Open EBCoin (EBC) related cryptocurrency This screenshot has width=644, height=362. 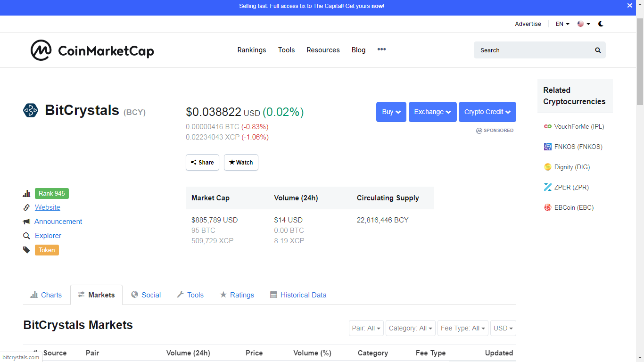(x=574, y=207)
